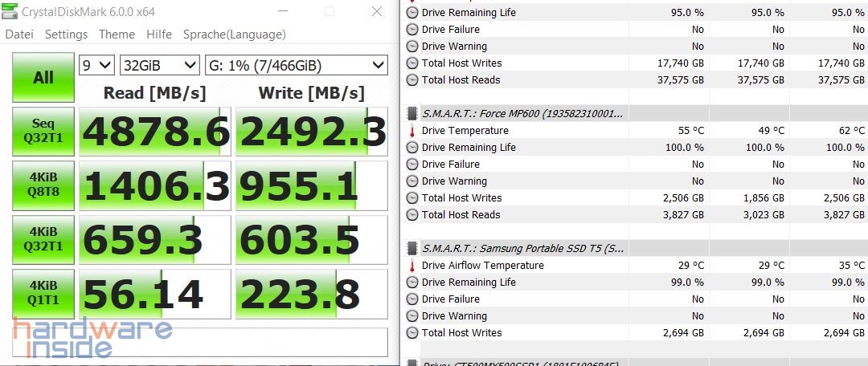868x366 pixels.
Task: Click the Drive Warning icon under Samsung Portable SSD T5
Action: (x=412, y=316)
